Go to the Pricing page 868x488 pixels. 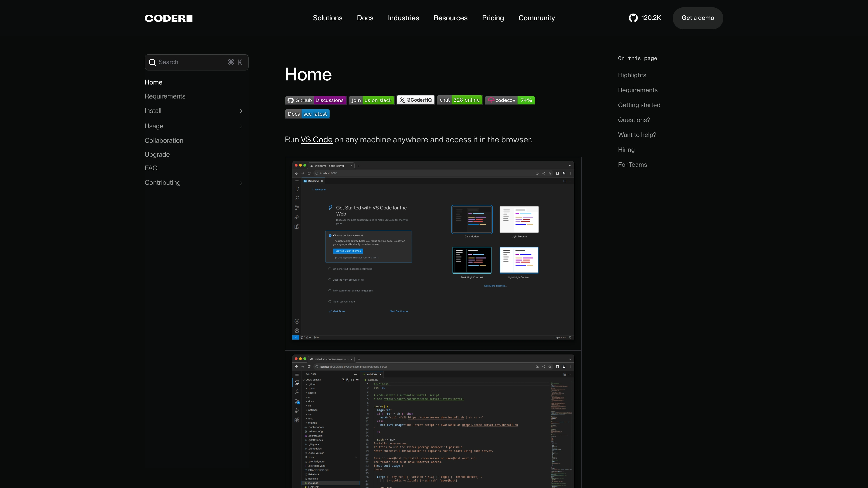pyautogui.click(x=493, y=18)
